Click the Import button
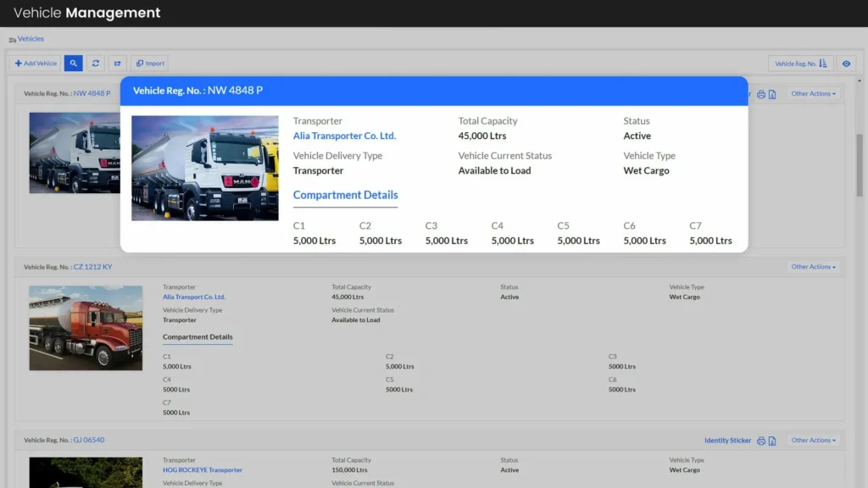This screenshot has height=488, width=868. point(150,64)
